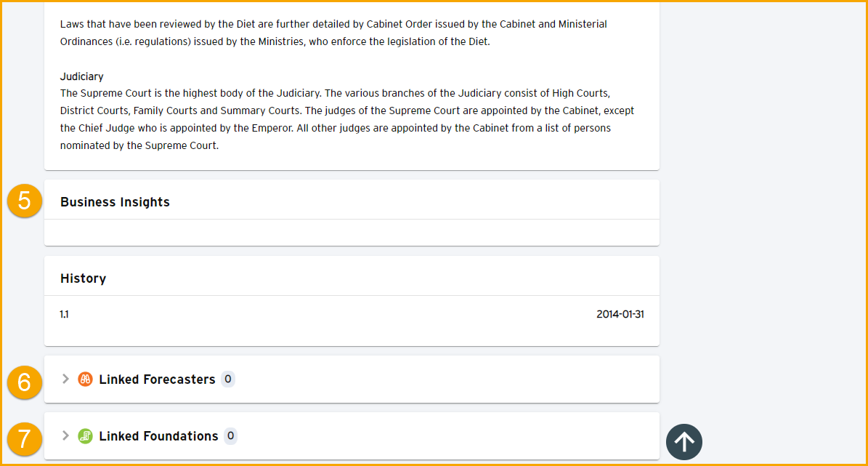Click the 2014-01-31 history date
Screen dimensions: 868x466
pyautogui.click(x=620, y=314)
